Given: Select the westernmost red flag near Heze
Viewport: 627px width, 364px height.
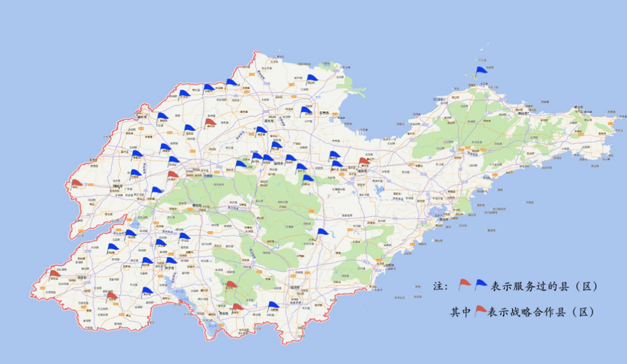Looking at the screenshot, I should click(x=55, y=274).
